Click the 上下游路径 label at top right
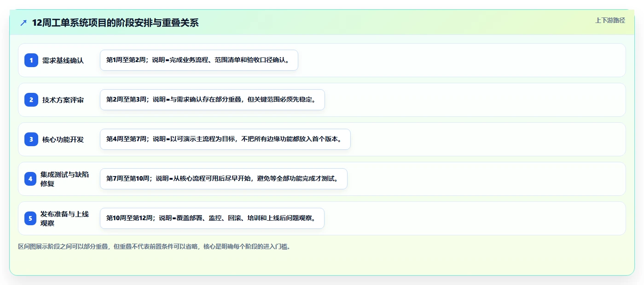Screen dimensions: 644x285 [x=610, y=20]
